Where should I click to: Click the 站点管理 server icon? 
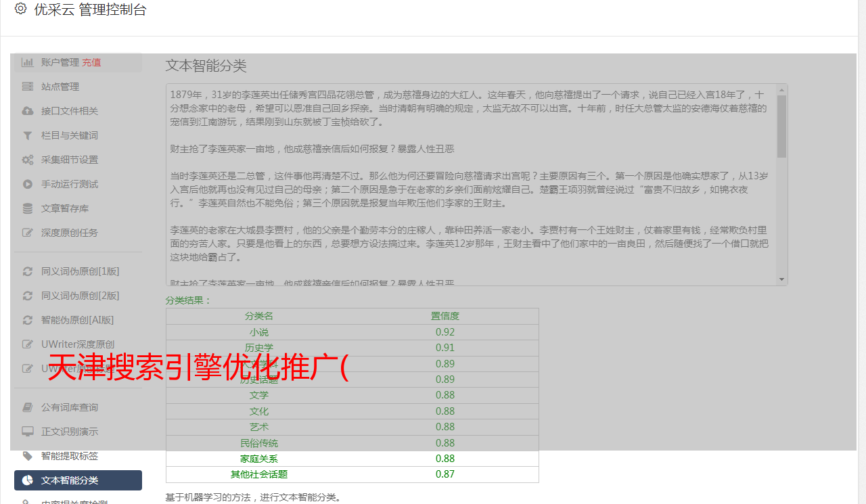(x=27, y=87)
